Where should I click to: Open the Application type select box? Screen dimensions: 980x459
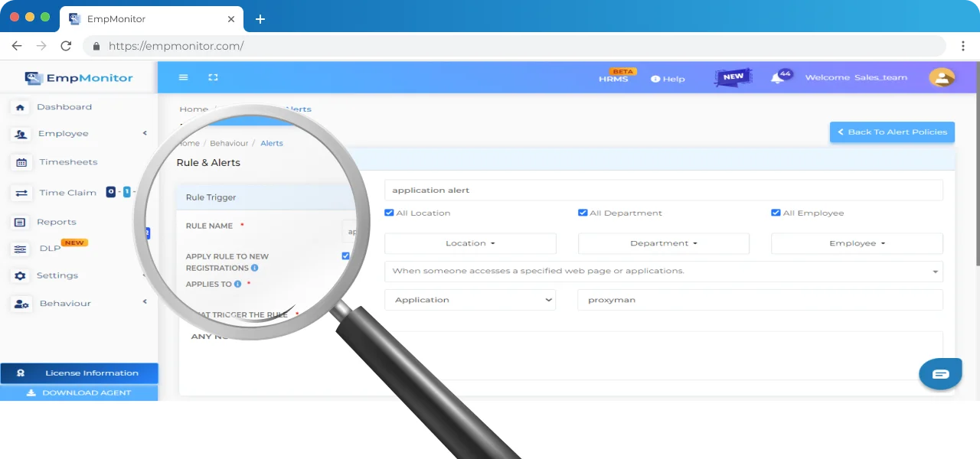[x=470, y=300]
